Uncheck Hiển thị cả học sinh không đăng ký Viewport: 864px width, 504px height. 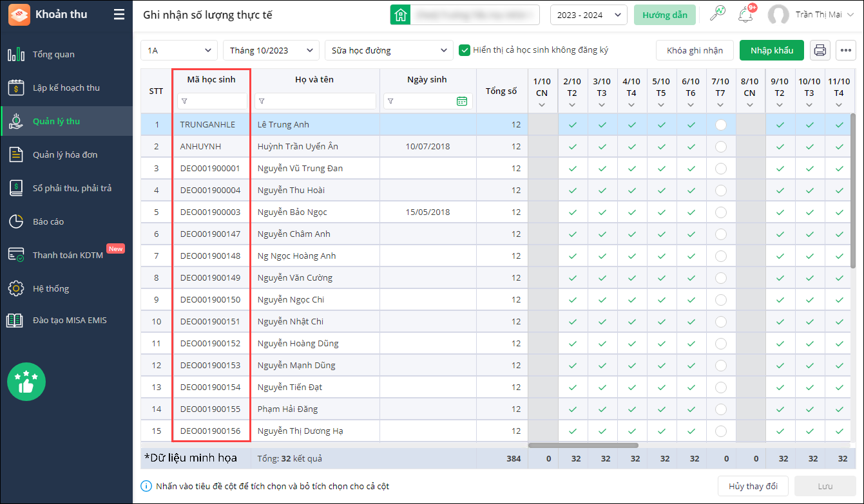464,50
